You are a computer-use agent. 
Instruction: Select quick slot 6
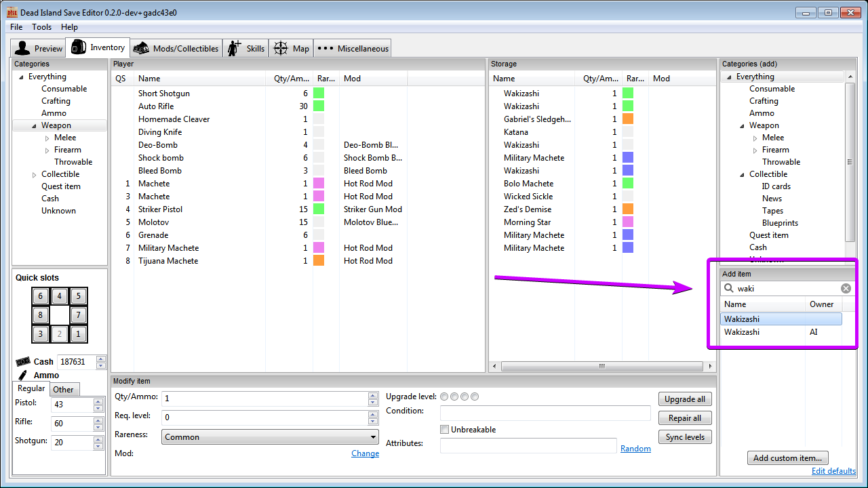pos(41,296)
